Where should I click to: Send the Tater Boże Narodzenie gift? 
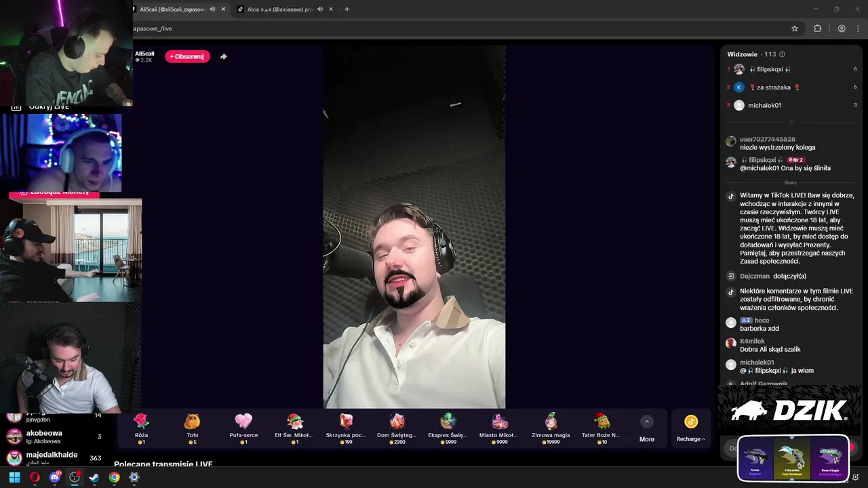[601, 429]
